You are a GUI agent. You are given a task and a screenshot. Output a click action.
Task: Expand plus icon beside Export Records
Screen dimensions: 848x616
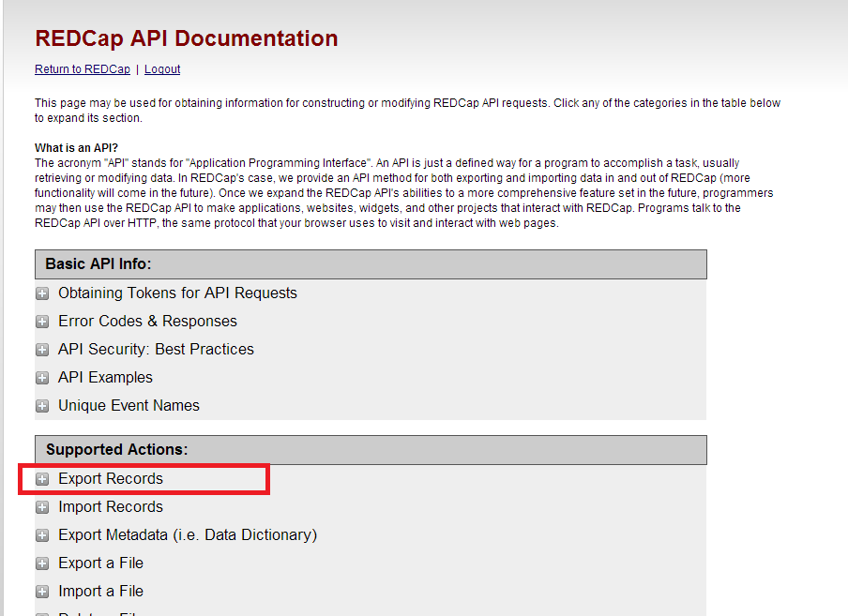tap(42, 479)
